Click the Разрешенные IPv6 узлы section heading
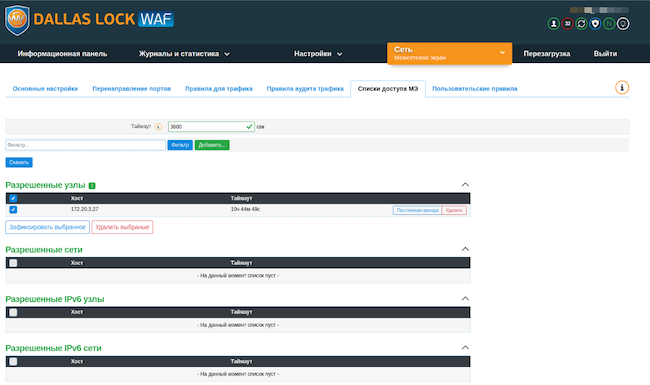Image resolution: width=650 pixels, height=385 pixels. (x=55, y=299)
